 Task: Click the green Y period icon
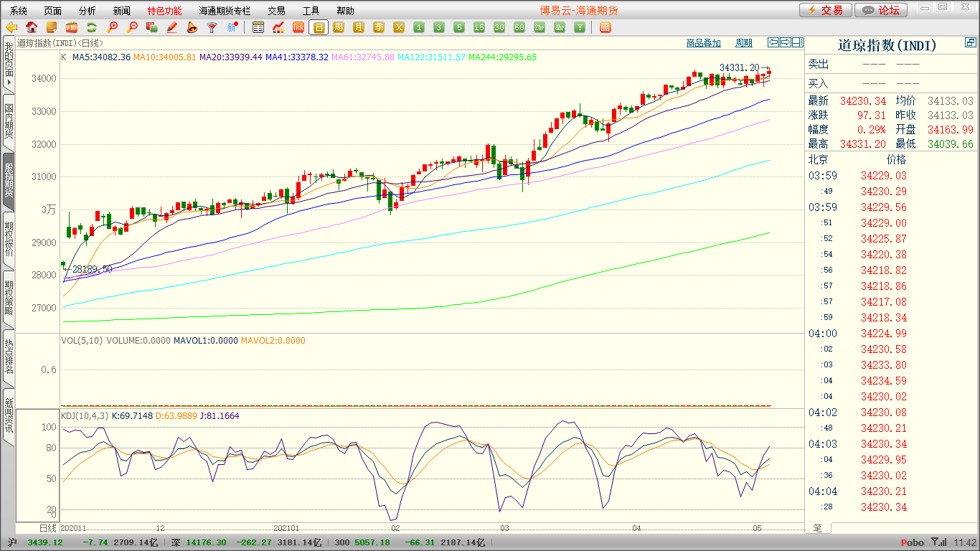tap(580, 27)
